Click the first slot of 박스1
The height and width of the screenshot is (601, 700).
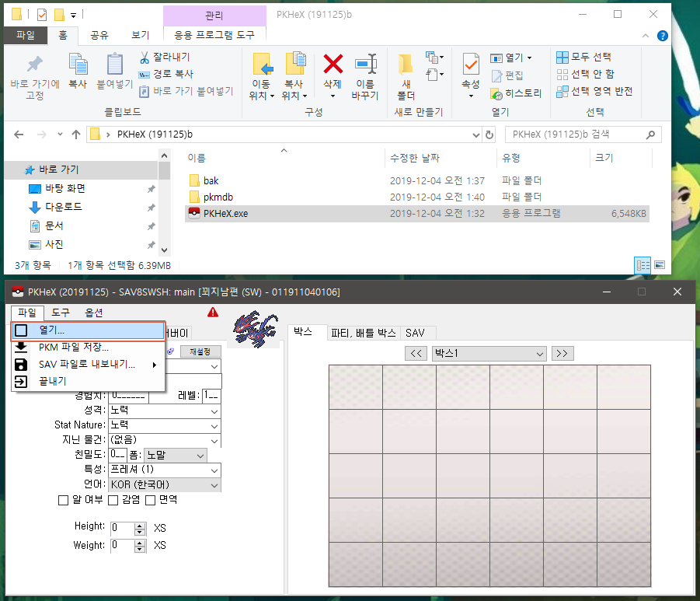pos(356,387)
